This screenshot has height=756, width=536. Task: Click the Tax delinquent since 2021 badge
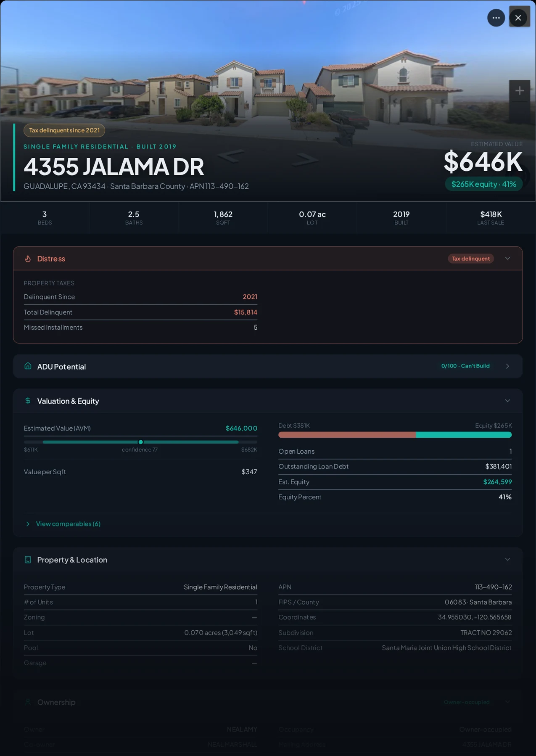(x=64, y=130)
